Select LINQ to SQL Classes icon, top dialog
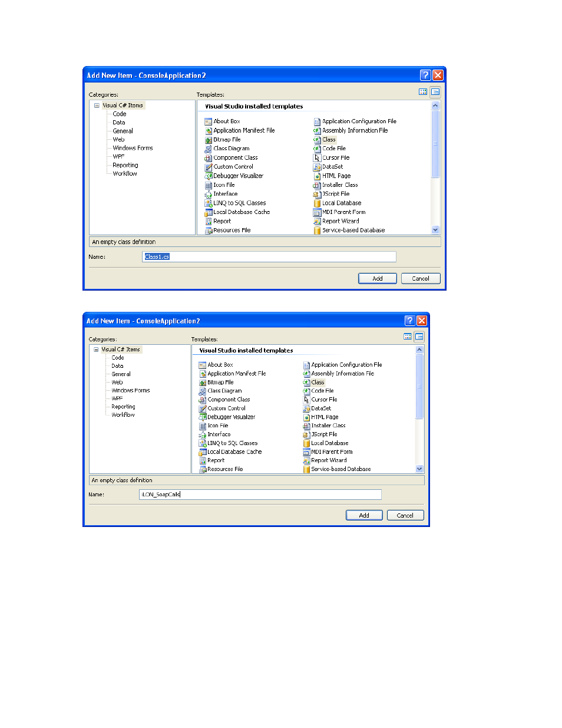562x728 pixels. [208, 203]
